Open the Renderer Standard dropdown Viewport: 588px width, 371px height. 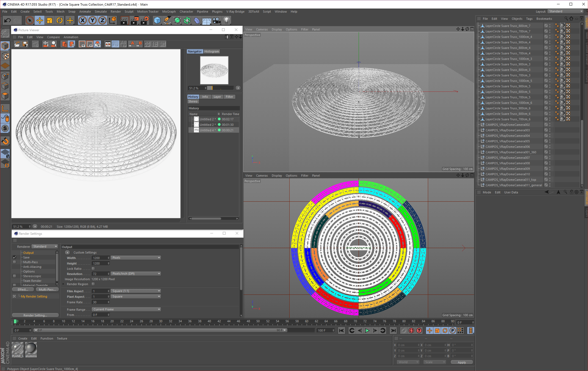(x=45, y=247)
